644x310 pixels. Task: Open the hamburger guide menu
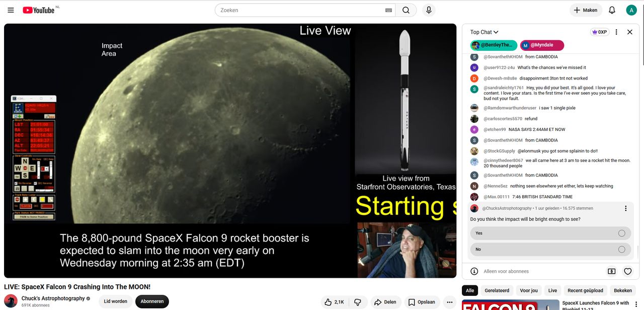point(11,10)
